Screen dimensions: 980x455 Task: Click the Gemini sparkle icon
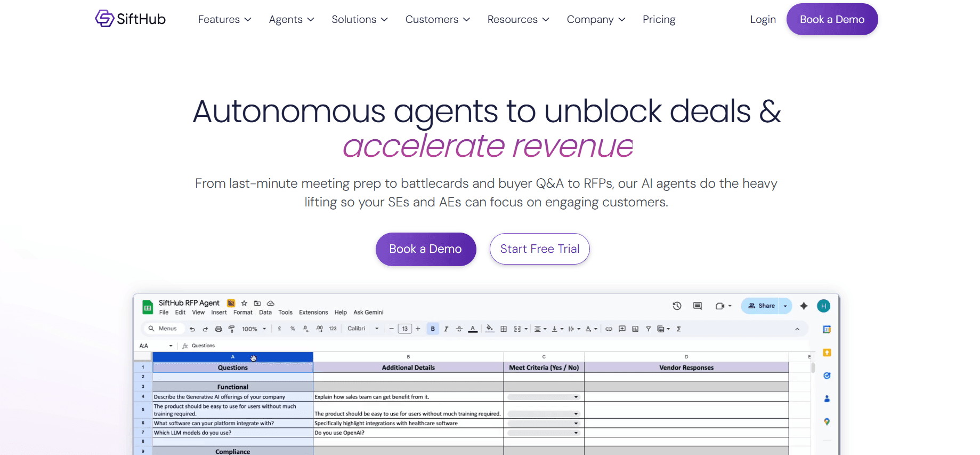coord(804,306)
